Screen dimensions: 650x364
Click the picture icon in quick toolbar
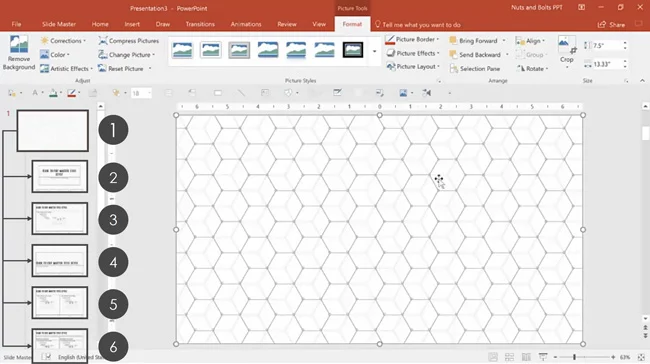[x=403, y=93]
